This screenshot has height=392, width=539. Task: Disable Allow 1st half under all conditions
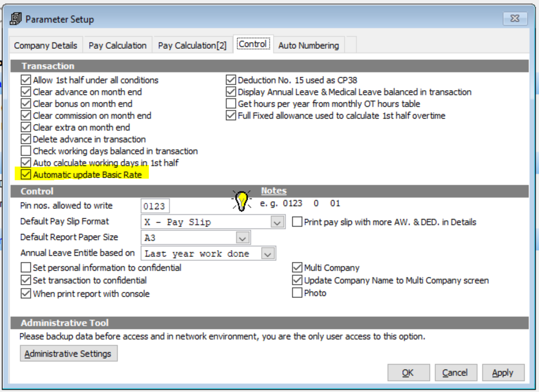[x=25, y=80]
